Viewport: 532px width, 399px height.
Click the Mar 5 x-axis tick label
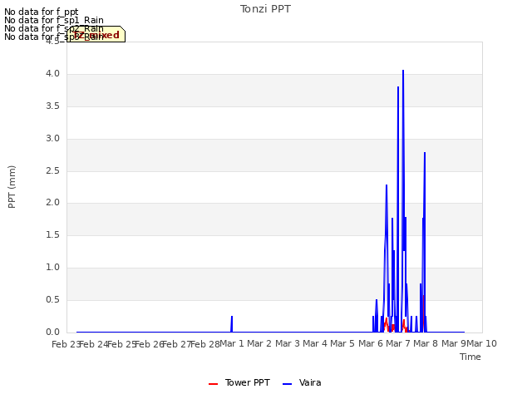point(342,343)
